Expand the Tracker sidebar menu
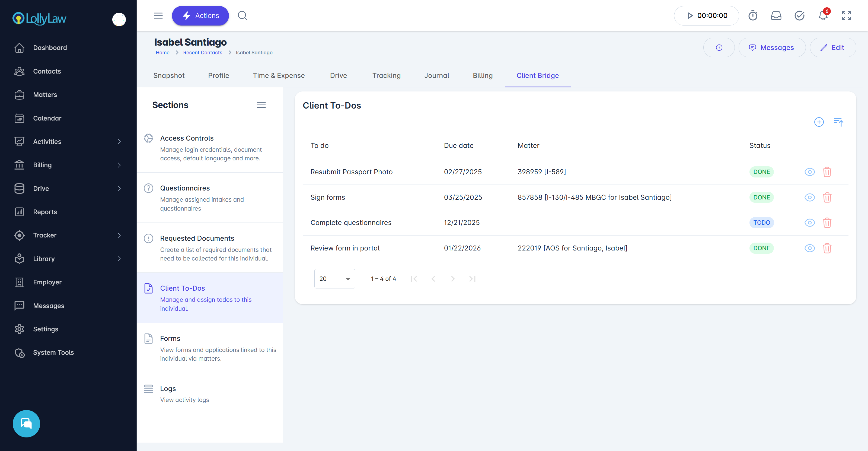868x451 pixels. [x=119, y=235]
